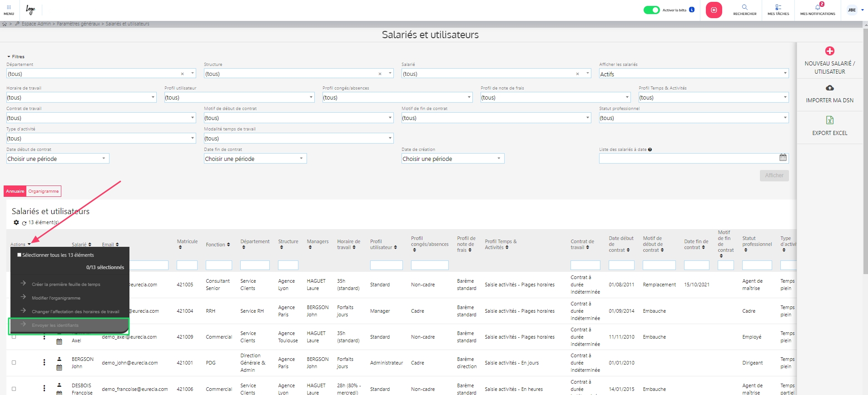The width and height of the screenshot is (868, 395).
Task: Click the Matricule column filter field
Action: [187, 265]
